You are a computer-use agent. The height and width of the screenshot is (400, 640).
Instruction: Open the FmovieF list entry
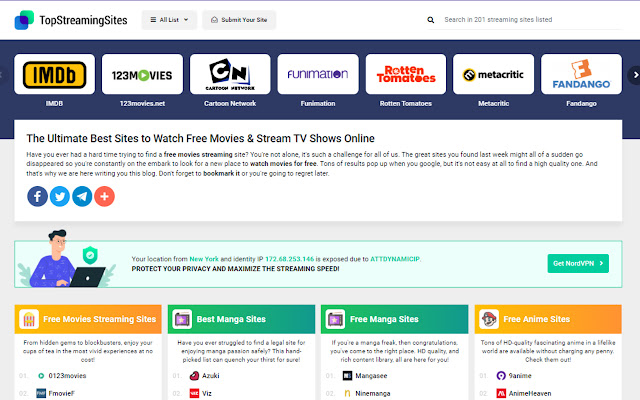[x=62, y=393]
